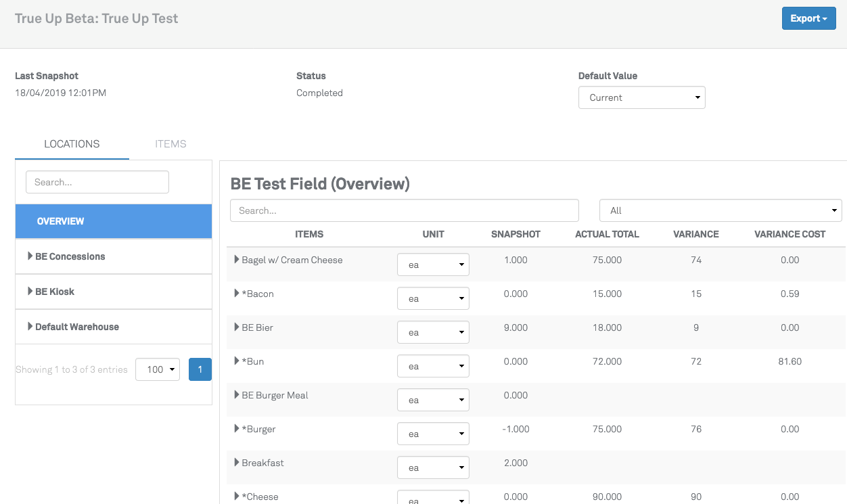847x504 pixels.
Task: Open unit dropdown for *Bun
Action: [x=433, y=366]
